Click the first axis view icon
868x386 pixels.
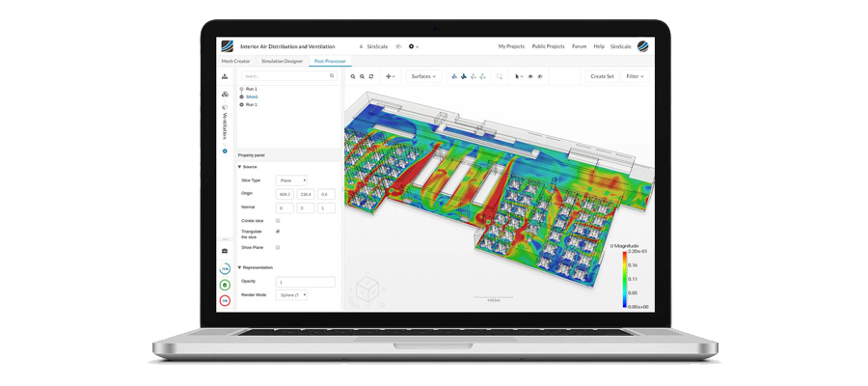tap(454, 76)
